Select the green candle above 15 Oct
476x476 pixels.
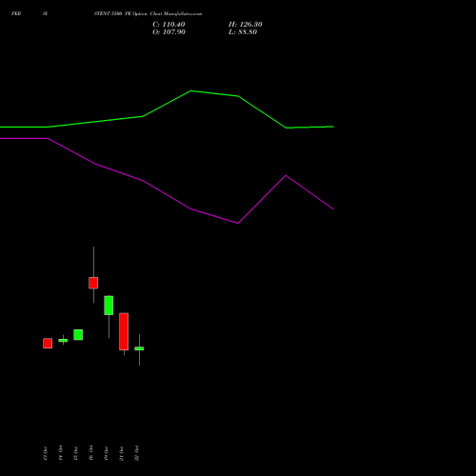[78, 335]
